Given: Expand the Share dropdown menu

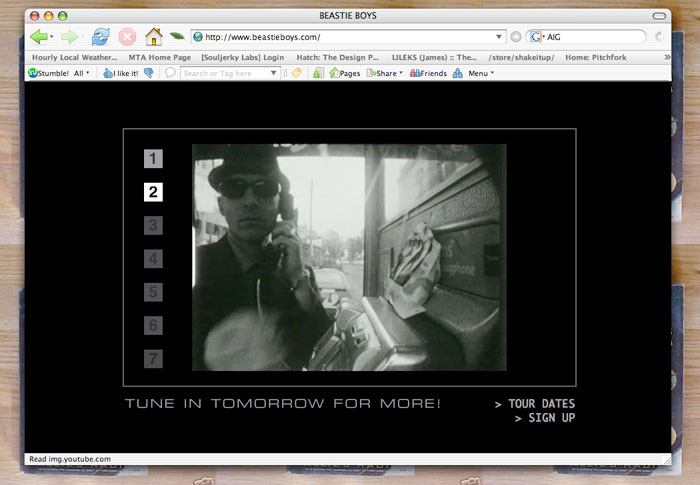Looking at the screenshot, I should (385, 73).
